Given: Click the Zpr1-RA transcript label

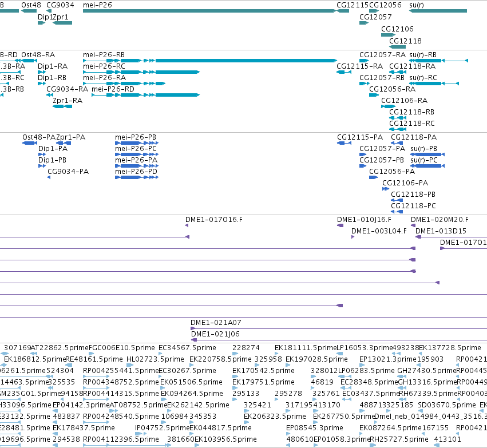Looking at the screenshot, I should [x=68, y=101].
